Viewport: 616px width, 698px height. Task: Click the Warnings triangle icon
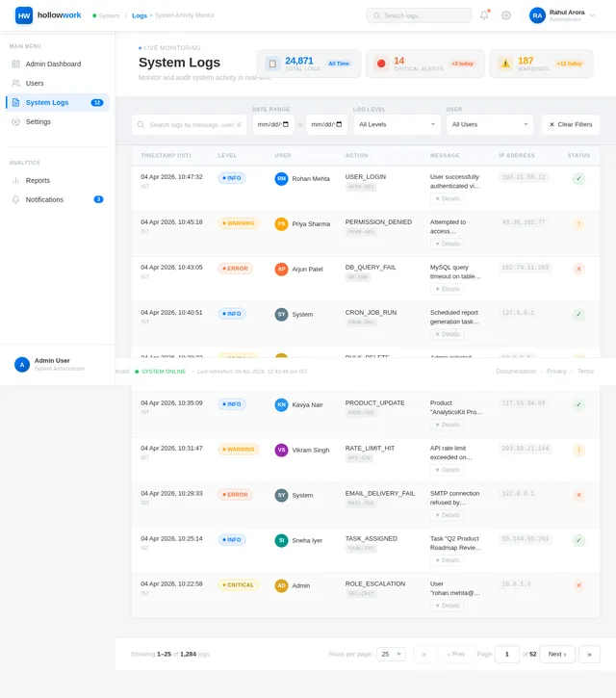pyautogui.click(x=505, y=64)
